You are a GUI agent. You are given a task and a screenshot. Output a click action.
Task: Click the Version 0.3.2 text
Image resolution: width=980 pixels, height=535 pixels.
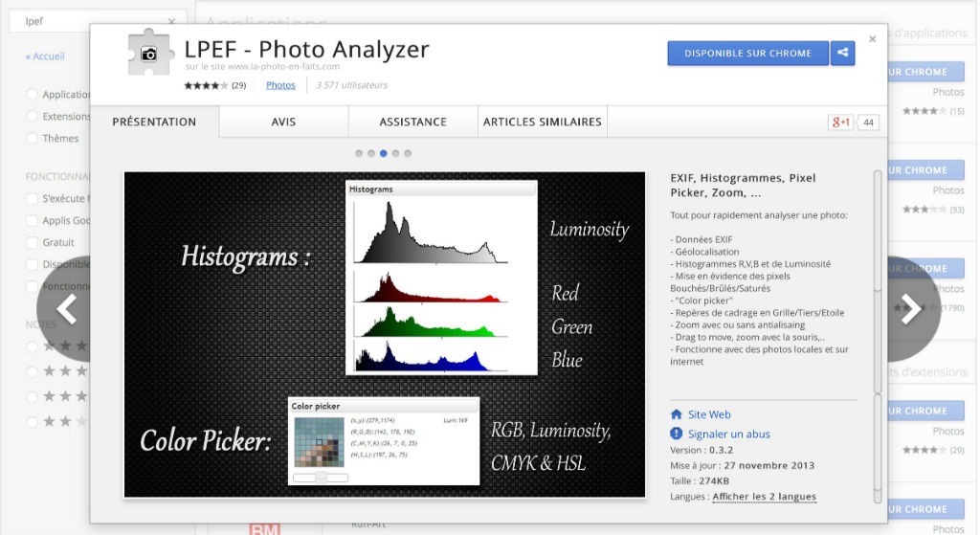(x=702, y=450)
